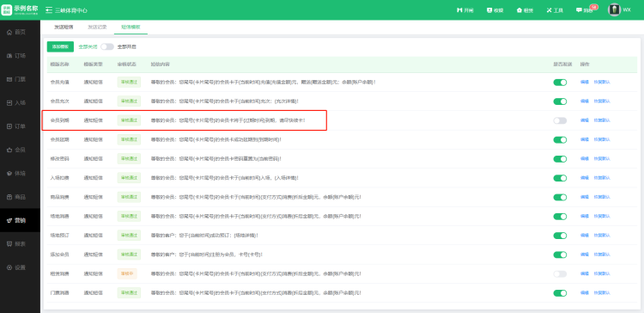644x313 pixels.
Task: Click 编辑 for the 会员充值 row
Action: coord(584,83)
